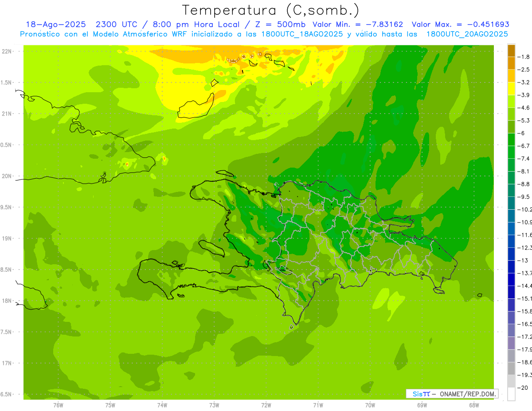Viewport: 532px width, 411px height.
Task: Click the '-3.9' color scale value
Action: click(524, 95)
